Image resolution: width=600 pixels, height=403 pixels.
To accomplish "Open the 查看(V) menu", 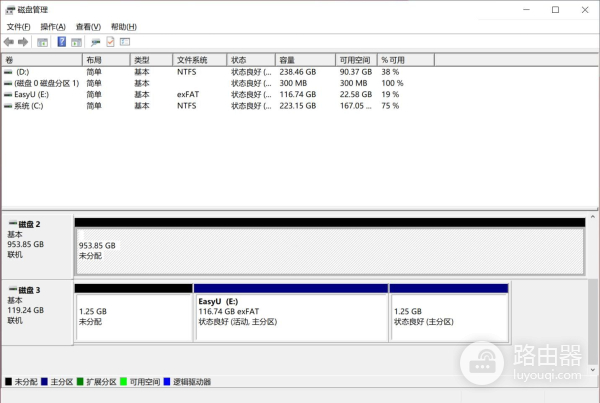I will 88,27.
